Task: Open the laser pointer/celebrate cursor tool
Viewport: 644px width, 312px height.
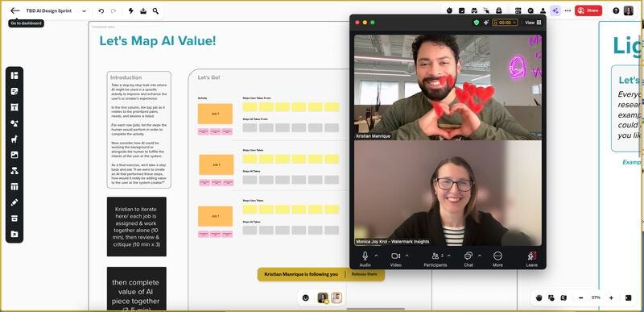Action: tap(486, 11)
